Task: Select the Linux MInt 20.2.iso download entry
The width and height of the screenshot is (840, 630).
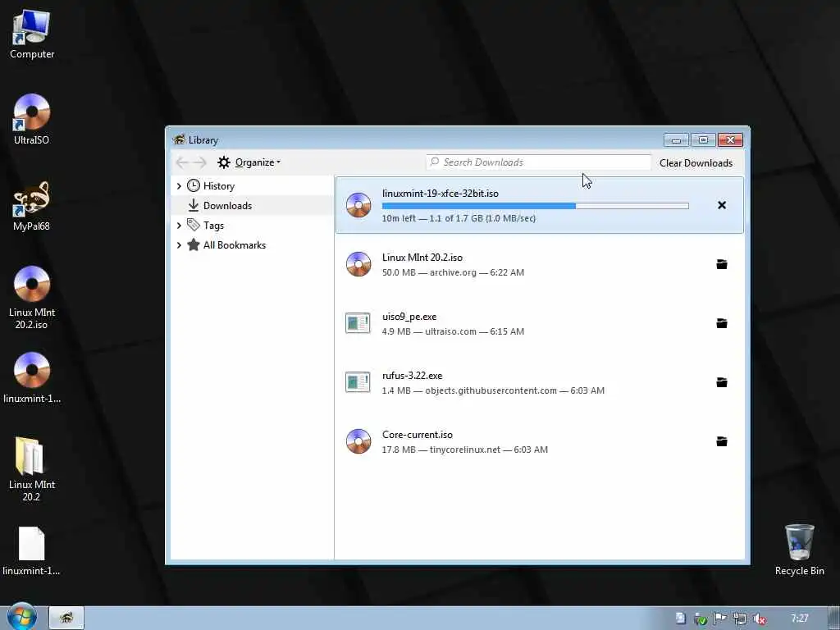Action: pos(540,264)
